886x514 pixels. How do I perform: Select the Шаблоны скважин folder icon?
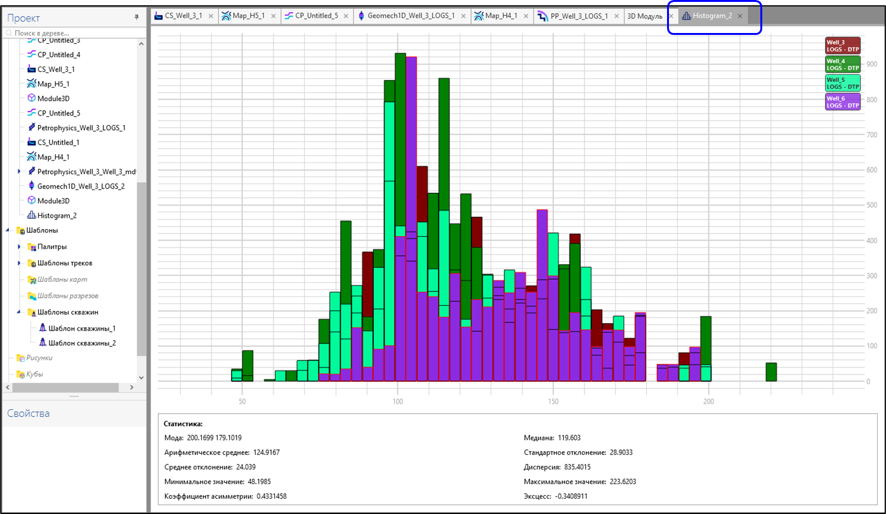pyautogui.click(x=32, y=312)
